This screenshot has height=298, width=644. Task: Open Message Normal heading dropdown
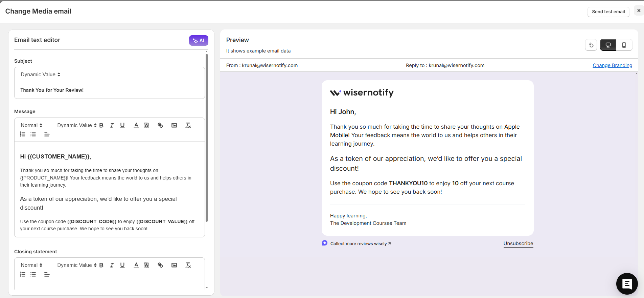click(31, 125)
